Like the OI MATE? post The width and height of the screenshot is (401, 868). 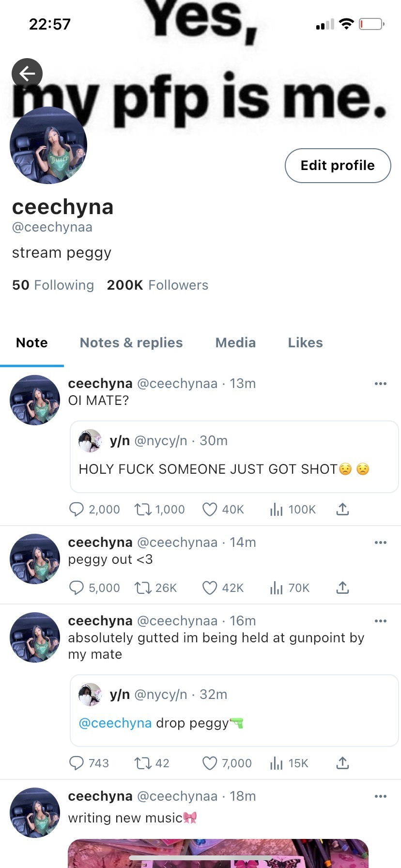point(209,509)
